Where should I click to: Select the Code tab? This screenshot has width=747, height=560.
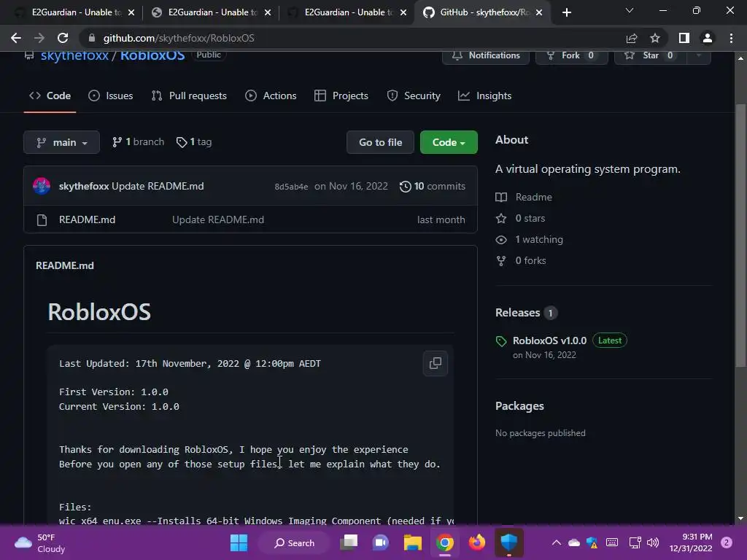pos(50,96)
